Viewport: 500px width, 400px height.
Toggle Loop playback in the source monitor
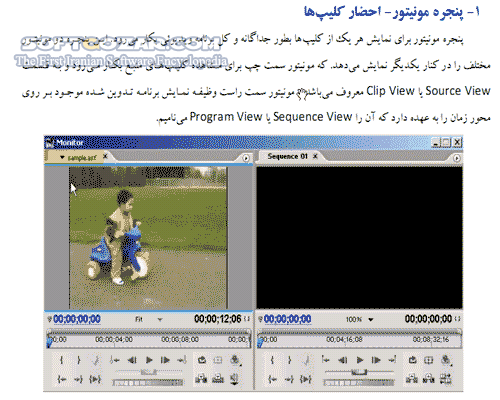coord(202,360)
